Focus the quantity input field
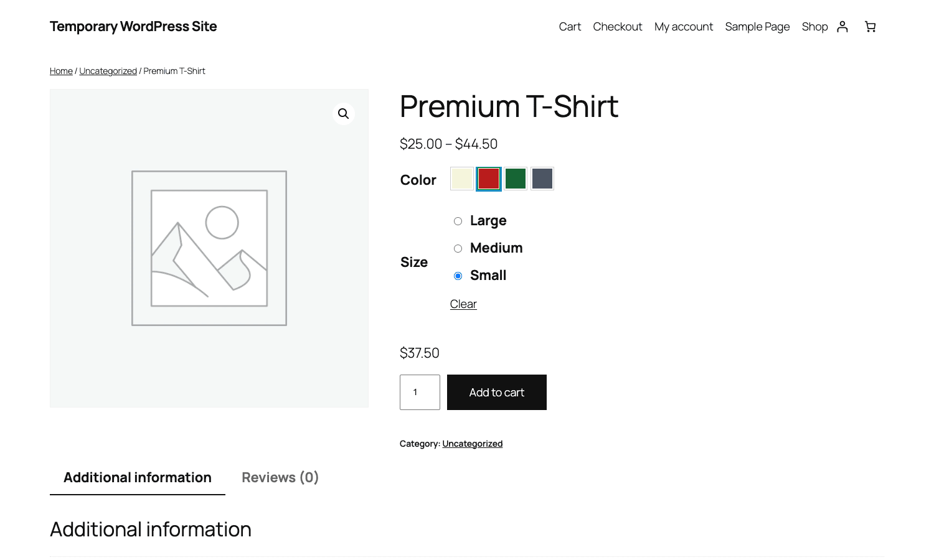 point(420,392)
